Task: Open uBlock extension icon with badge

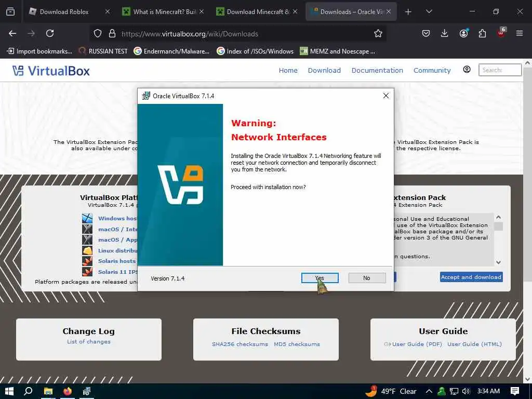Action: coord(501,33)
